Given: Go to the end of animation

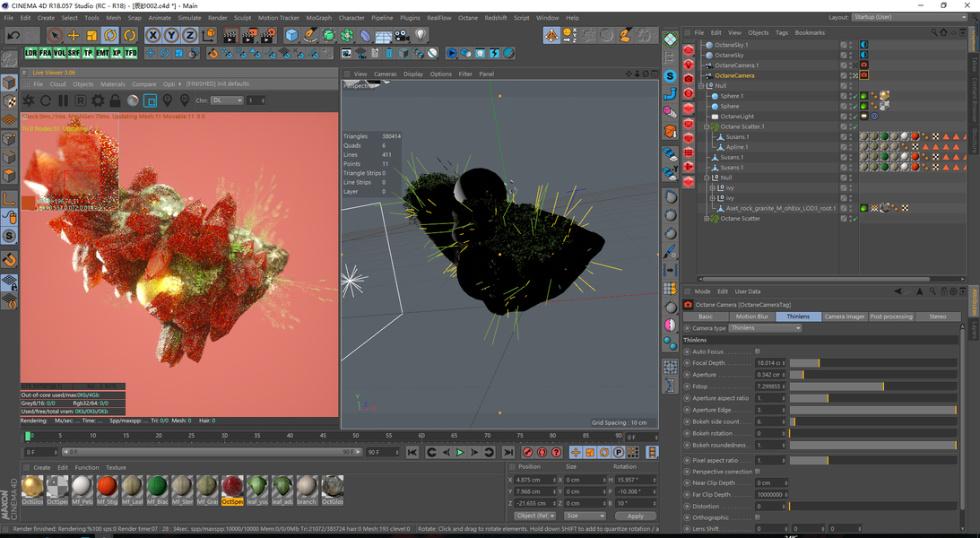Looking at the screenshot, I should click(508, 453).
